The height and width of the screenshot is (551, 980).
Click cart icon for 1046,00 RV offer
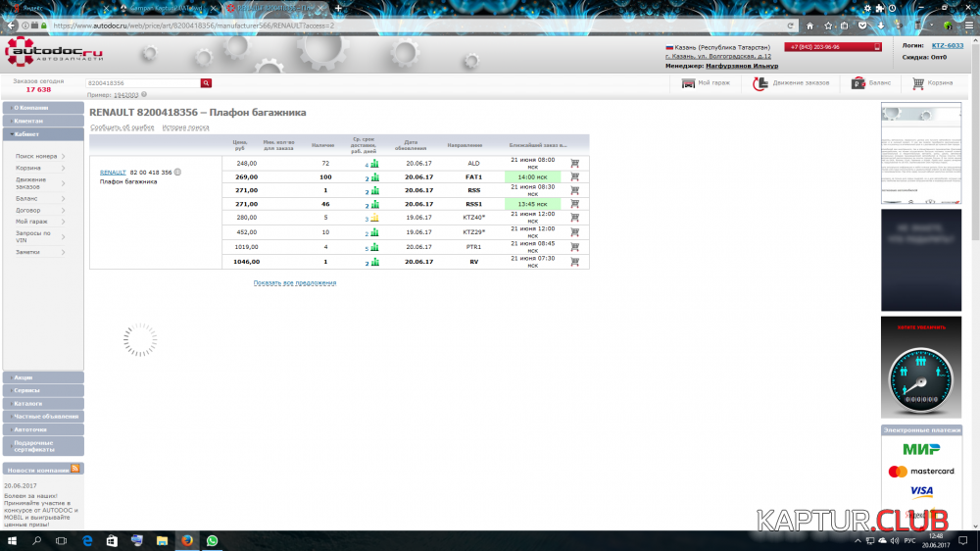pos(574,262)
